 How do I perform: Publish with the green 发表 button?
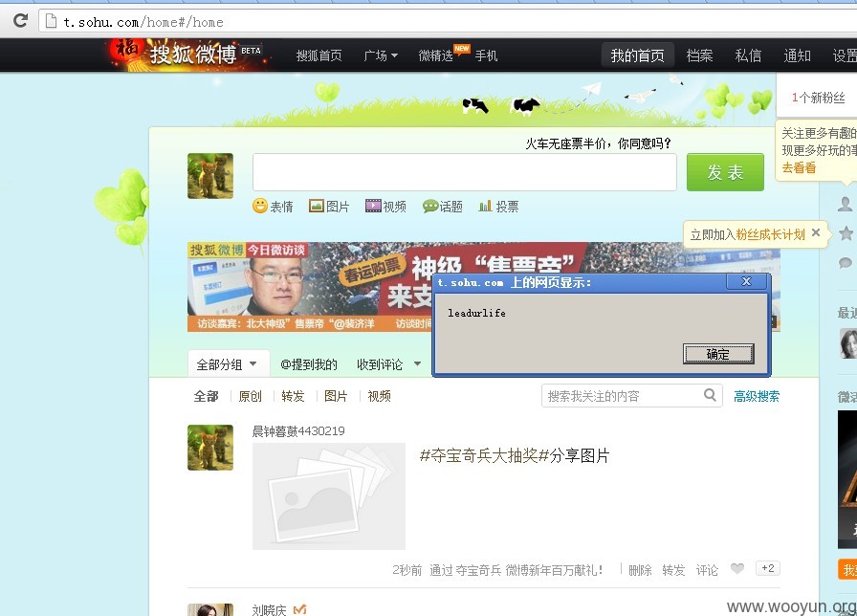[725, 172]
